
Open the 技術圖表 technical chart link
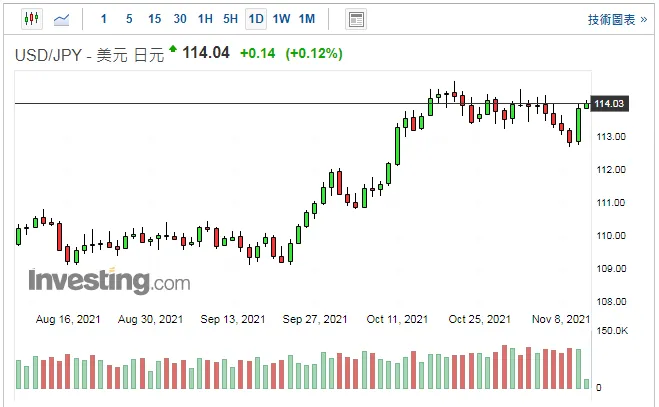[x=617, y=20]
